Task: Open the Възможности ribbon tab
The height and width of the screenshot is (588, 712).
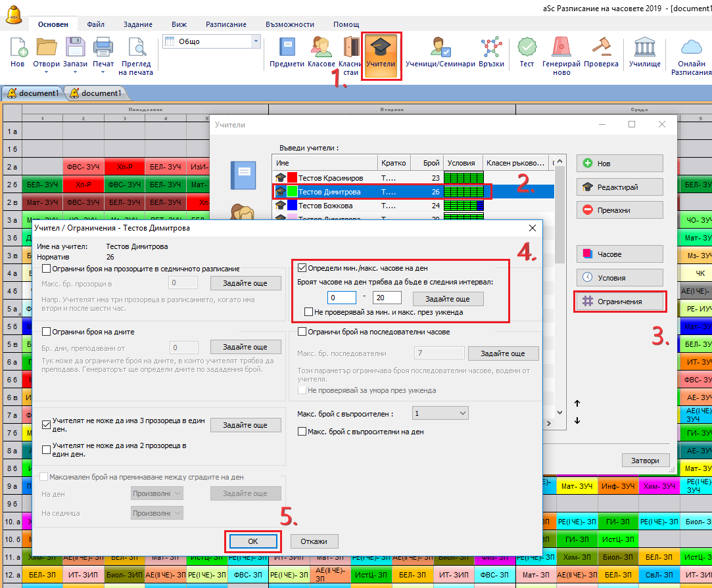Action: 290,24
